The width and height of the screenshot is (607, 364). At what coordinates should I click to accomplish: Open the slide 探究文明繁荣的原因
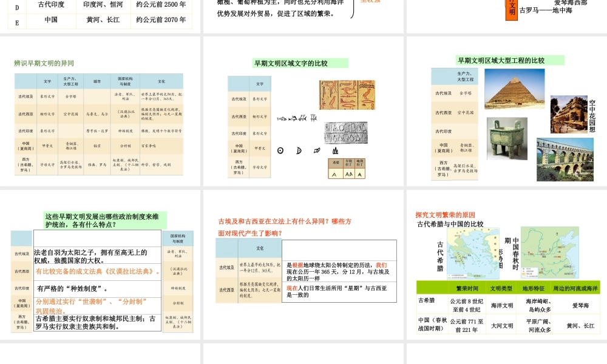tap(507, 265)
